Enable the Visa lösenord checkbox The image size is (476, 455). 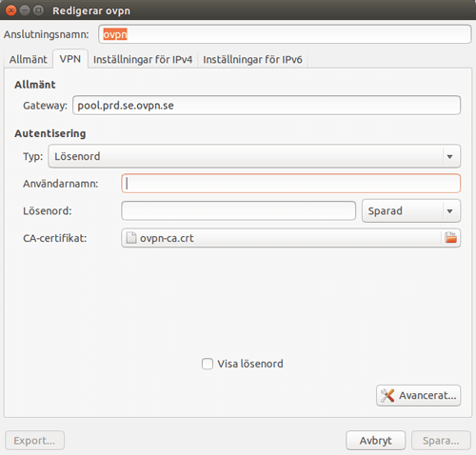coord(208,364)
